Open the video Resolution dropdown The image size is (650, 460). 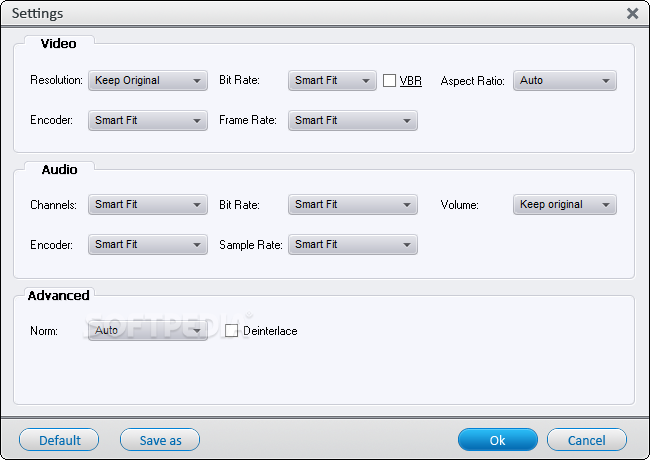tap(148, 80)
